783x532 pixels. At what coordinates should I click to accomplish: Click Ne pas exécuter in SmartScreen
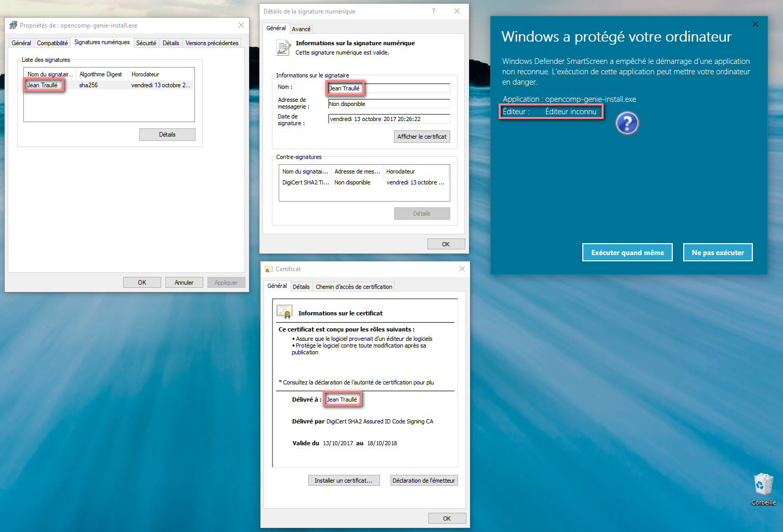point(717,252)
